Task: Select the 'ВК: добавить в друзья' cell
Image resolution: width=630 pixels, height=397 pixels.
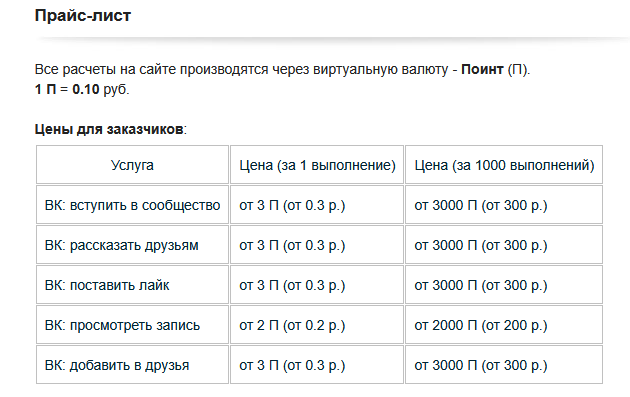Action: click(x=132, y=364)
